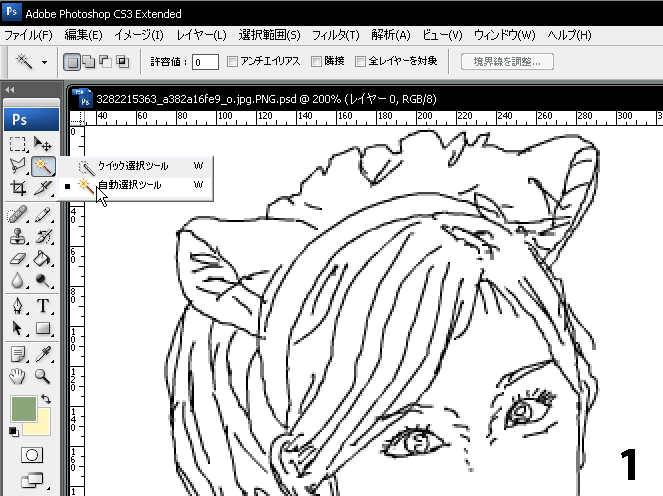Select the Pen tool
663x496 pixels.
coord(17,306)
